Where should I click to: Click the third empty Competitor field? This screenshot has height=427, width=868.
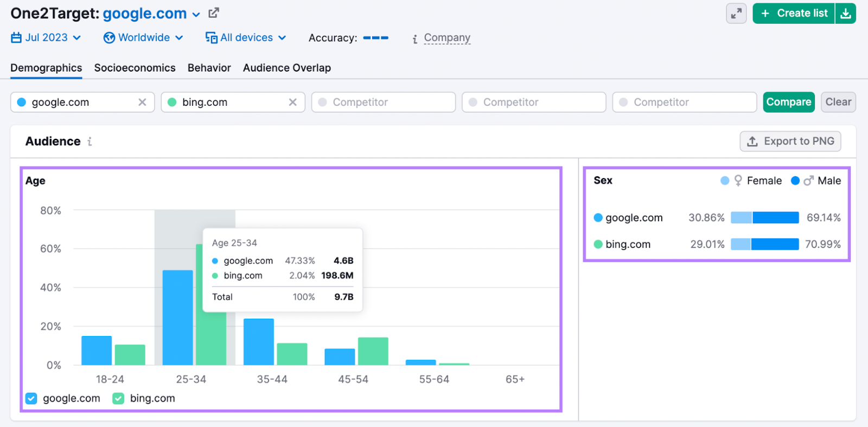pos(685,102)
